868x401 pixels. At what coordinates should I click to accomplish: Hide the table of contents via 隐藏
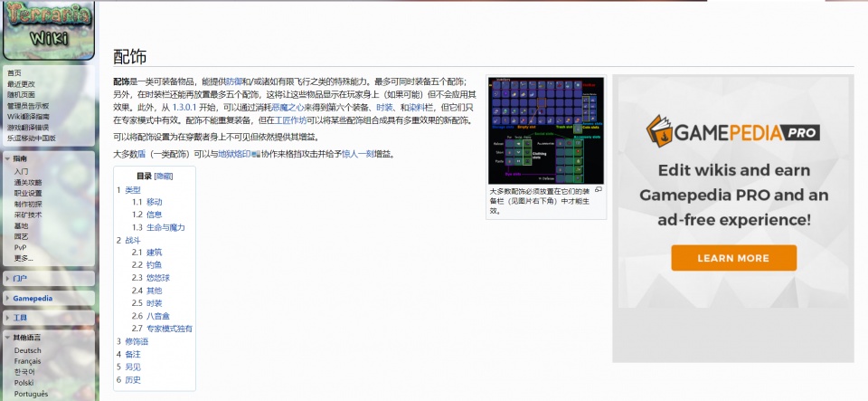click(164, 177)
